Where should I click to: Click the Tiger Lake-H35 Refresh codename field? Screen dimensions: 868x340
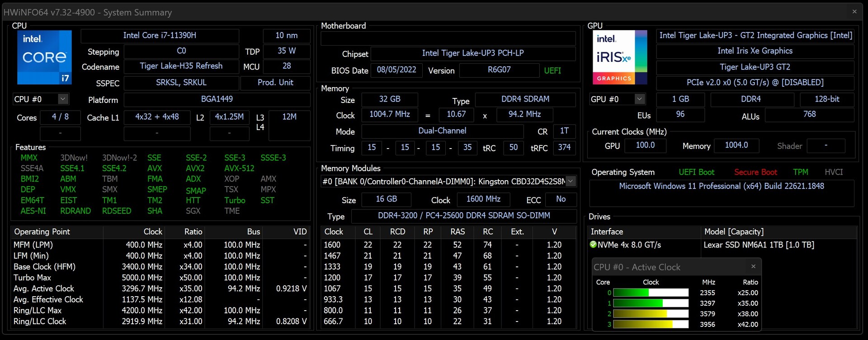pos(181,66)
